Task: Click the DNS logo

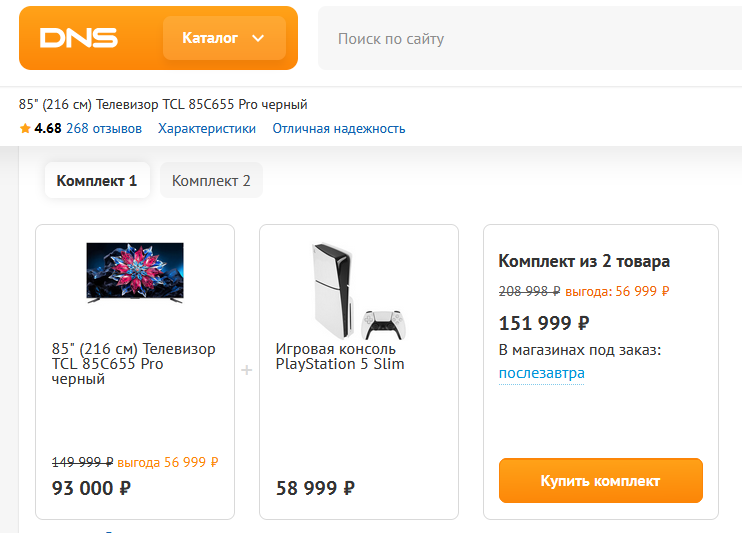Action: 79,38
